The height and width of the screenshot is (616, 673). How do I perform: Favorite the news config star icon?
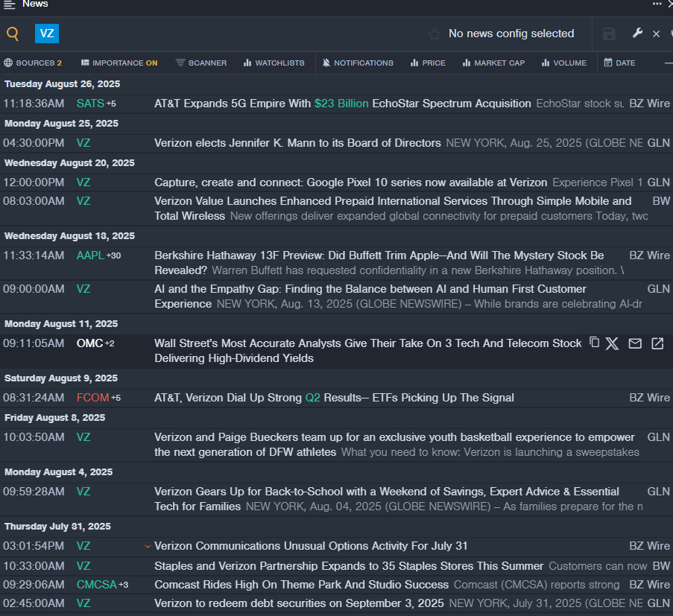(435, 34)
